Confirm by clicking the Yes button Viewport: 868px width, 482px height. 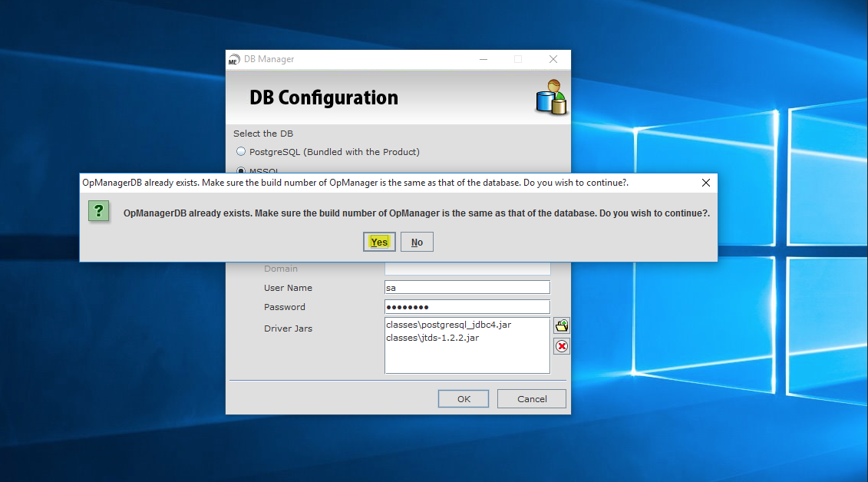pos(379,242)
